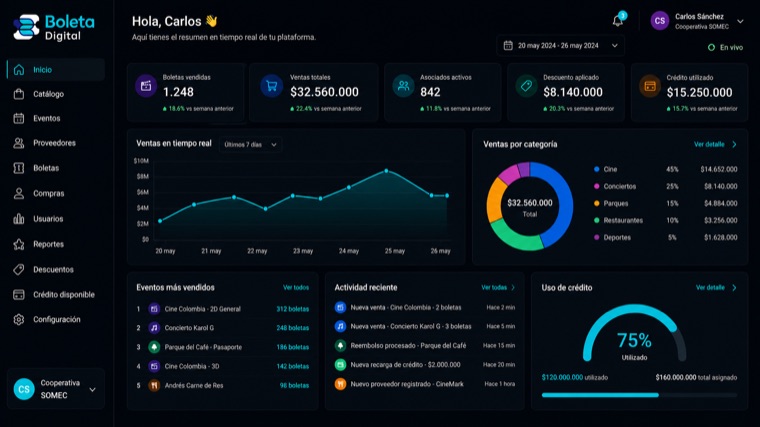The image size is (760, 427).
Task: Click the Nueva venta Karol G activity icon
Action: (340, 326)
